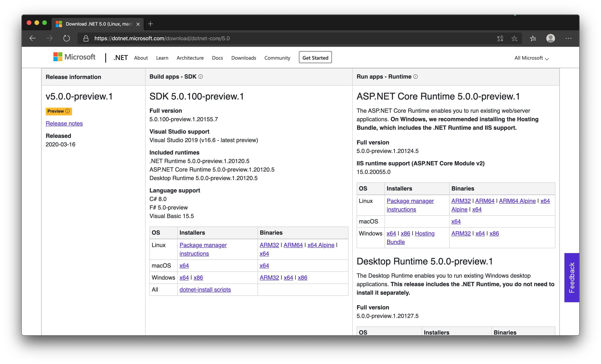Show info icon next to Build apps - SDK
601x364 pixels.
(201, 77)
